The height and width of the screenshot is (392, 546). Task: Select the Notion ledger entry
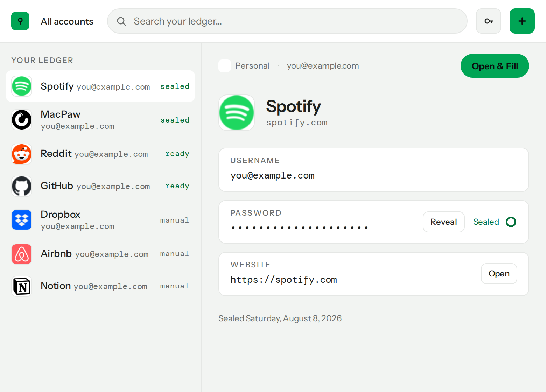point(100,286)
